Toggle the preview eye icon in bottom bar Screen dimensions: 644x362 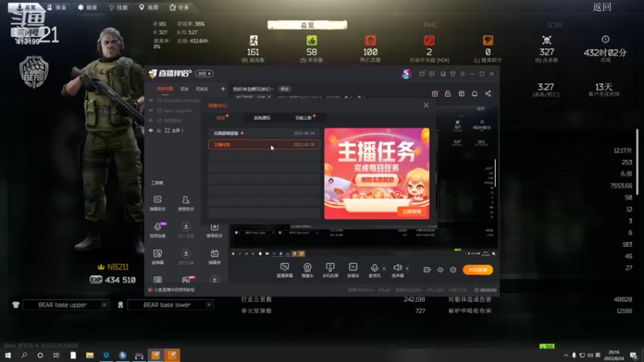pyautogui.click(x=440, y=269)
